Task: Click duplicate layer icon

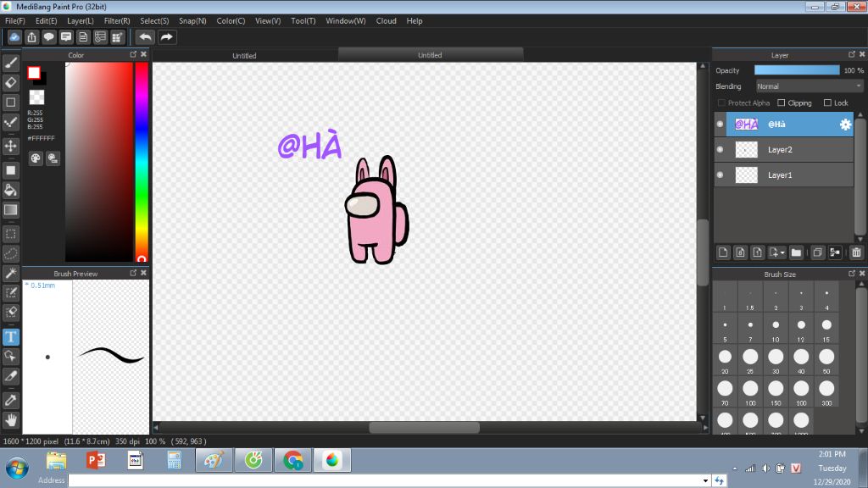Action: [x=818, y=252]
